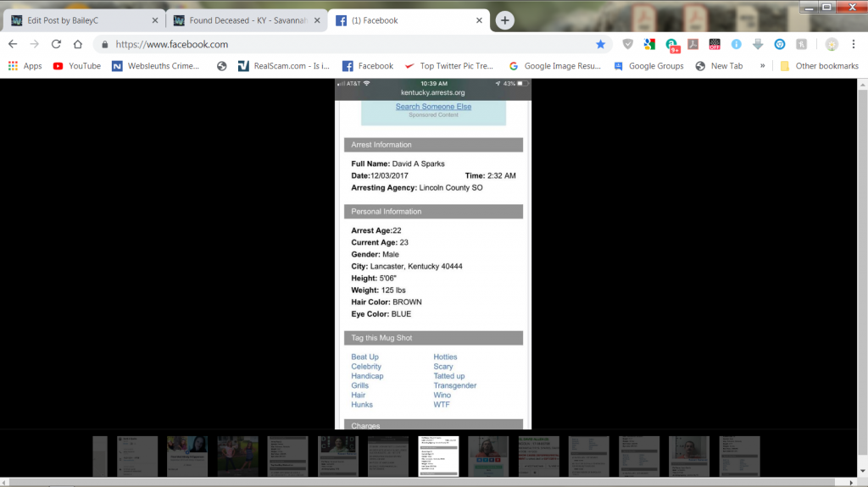868x487 pixels.
Task: Select the highlighted thumbnail in the photo strip
Action: [x=439, y=457]
